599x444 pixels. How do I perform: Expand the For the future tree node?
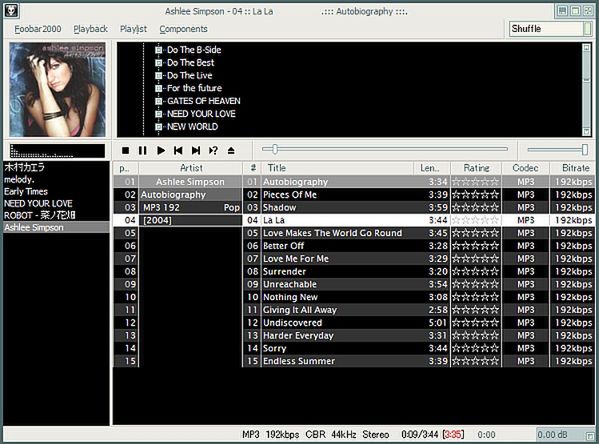159,88
